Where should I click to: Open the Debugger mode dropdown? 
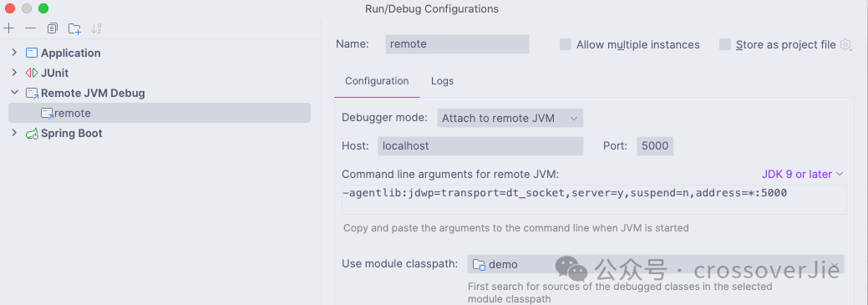point(510,118)
